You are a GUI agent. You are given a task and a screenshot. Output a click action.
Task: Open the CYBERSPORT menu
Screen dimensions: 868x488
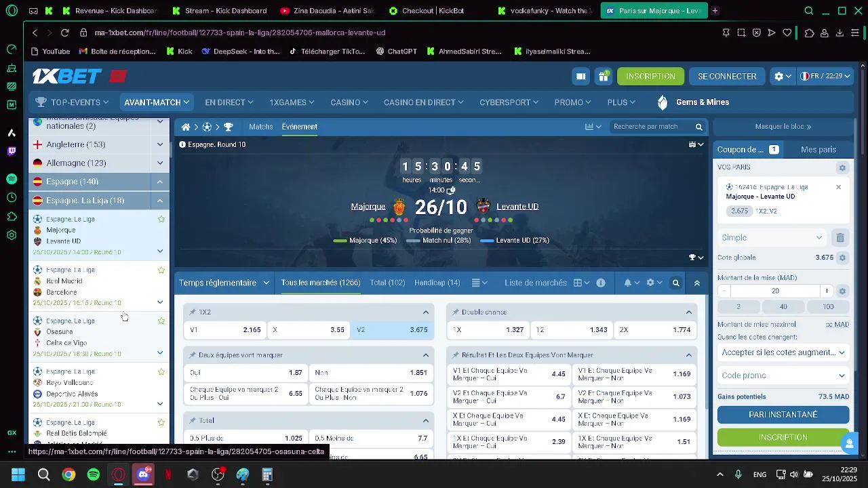point(510,102)
